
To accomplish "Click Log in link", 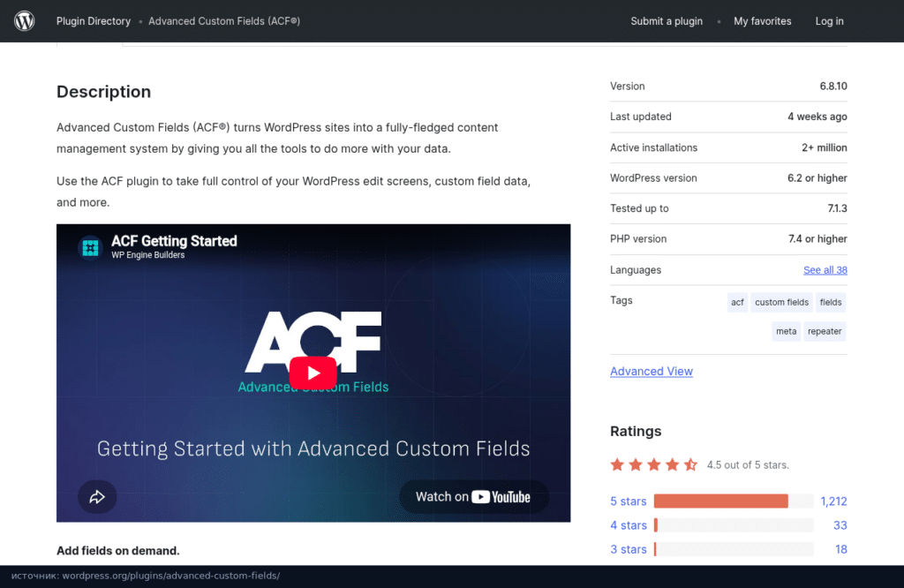I will (x=829, y=21).
